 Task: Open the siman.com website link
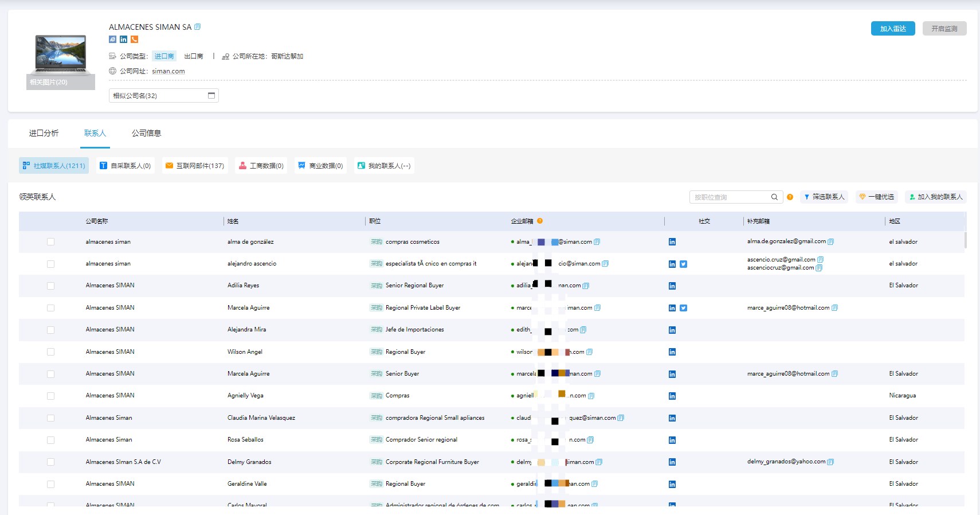point(168,71)
